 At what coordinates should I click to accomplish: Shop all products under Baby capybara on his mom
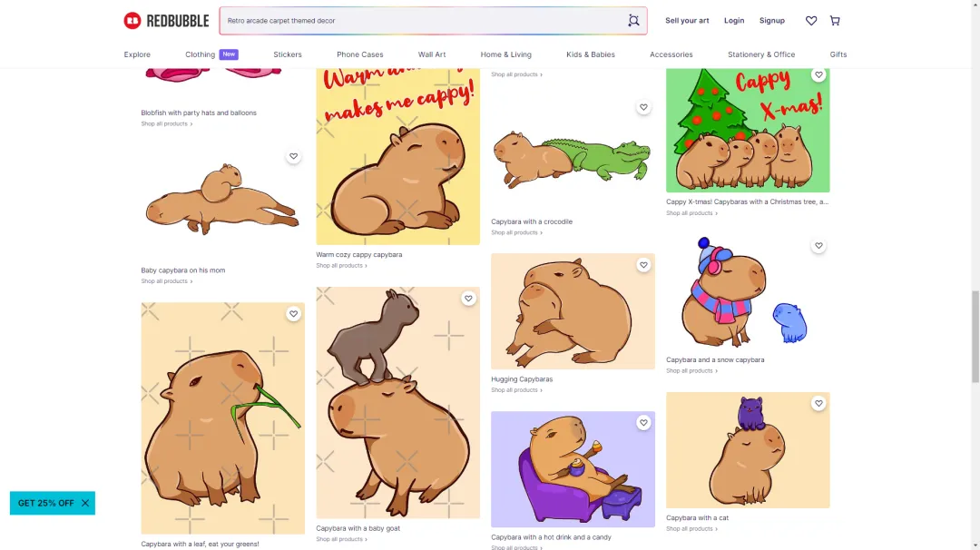tap(166, 281)
